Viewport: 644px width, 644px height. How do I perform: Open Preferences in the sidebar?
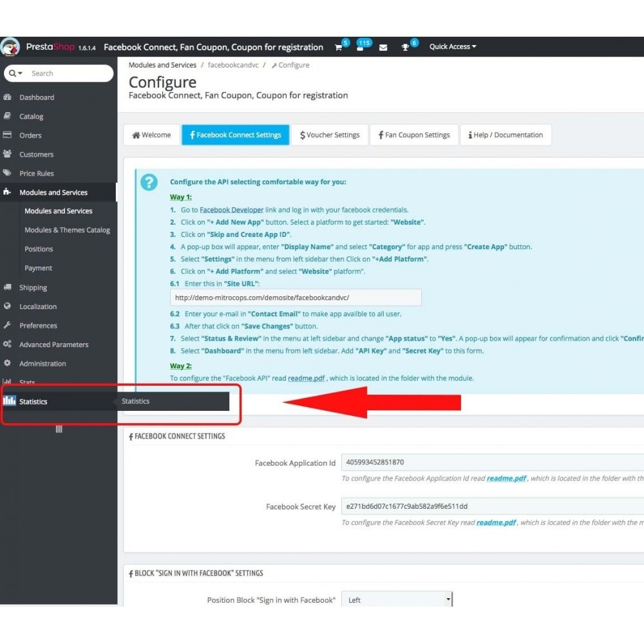[x=38, y=325]
